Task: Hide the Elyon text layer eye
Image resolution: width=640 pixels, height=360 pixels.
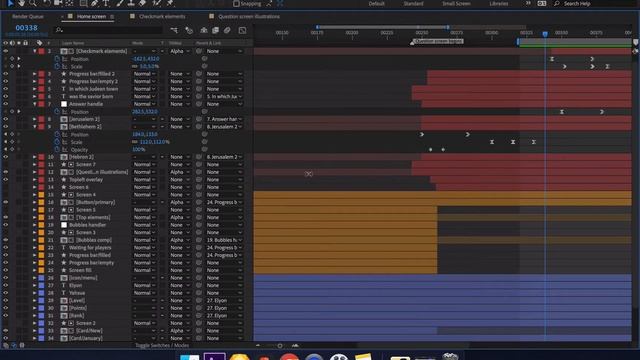Action: [x=5, y=285]
